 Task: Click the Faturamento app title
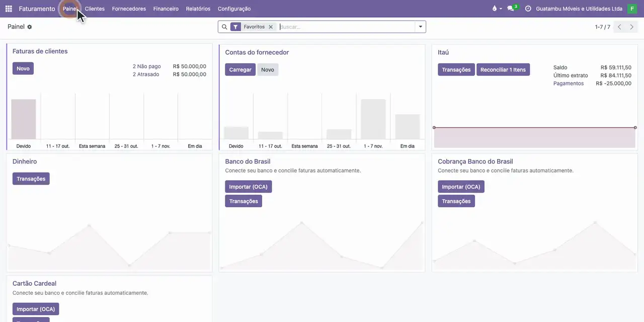(x=37, y=9)
